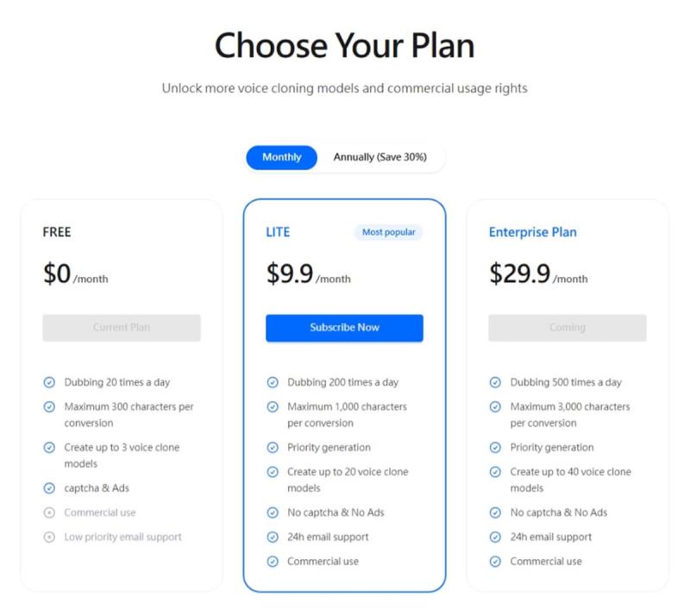690x616 pixels.
Task: Click checkmark beside LITE plan Priority generation
Action: tap(273, 448)
